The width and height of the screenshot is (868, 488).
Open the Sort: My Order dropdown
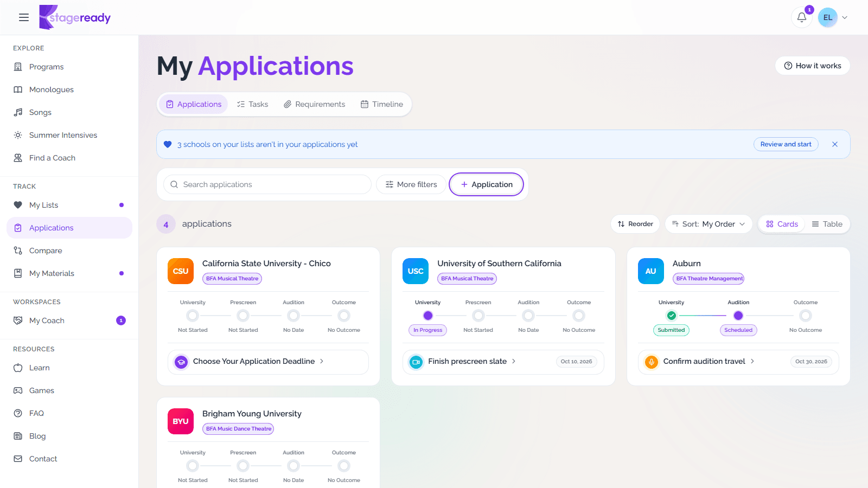click(709, 224)
